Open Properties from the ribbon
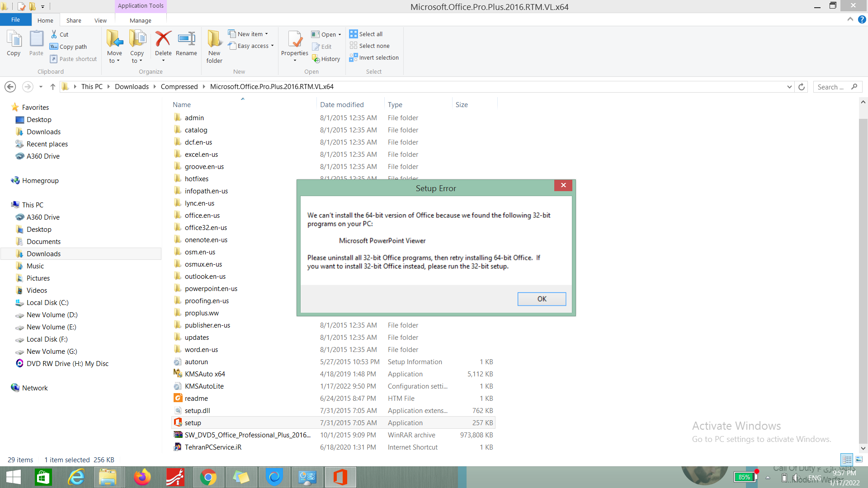The width and height of the screenshot is (868, 488). tap(295, 40)
